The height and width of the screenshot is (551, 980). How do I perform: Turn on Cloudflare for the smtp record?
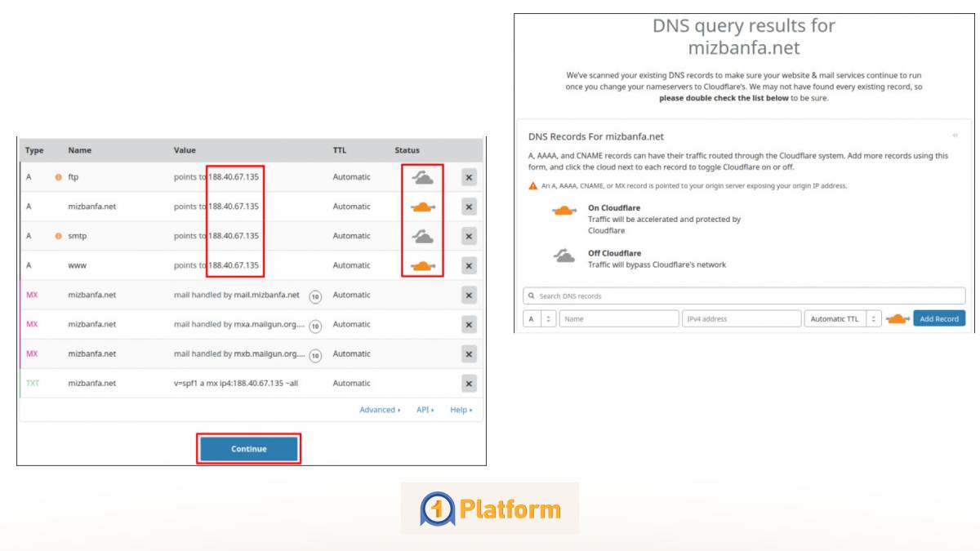[422, 236]
